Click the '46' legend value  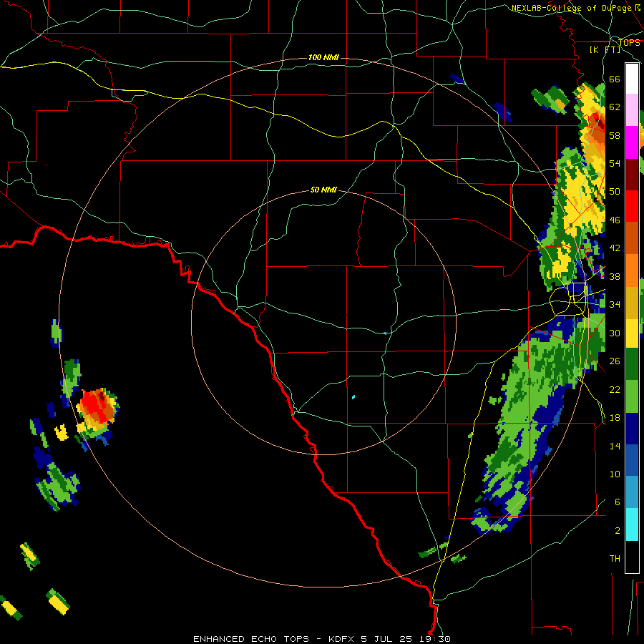click(615, 220)
